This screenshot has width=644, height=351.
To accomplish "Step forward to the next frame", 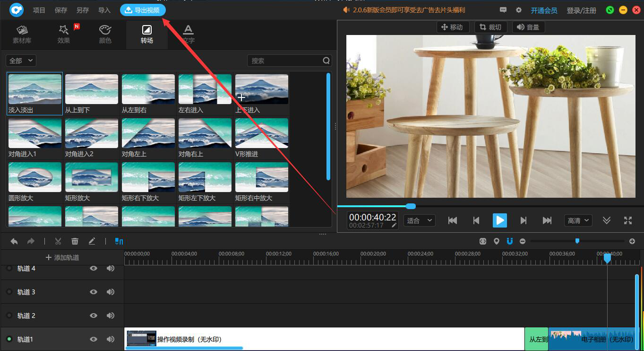I will click(524, 220).
